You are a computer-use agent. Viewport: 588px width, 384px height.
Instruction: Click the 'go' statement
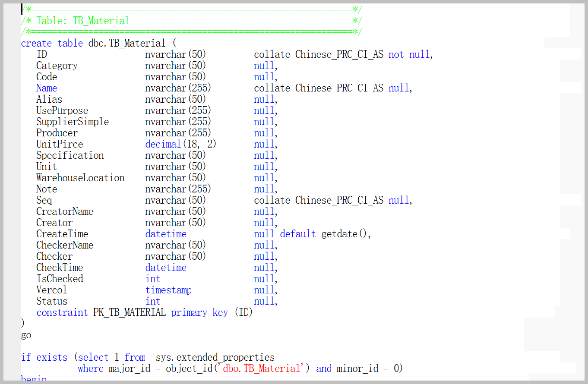click(26, 335)
